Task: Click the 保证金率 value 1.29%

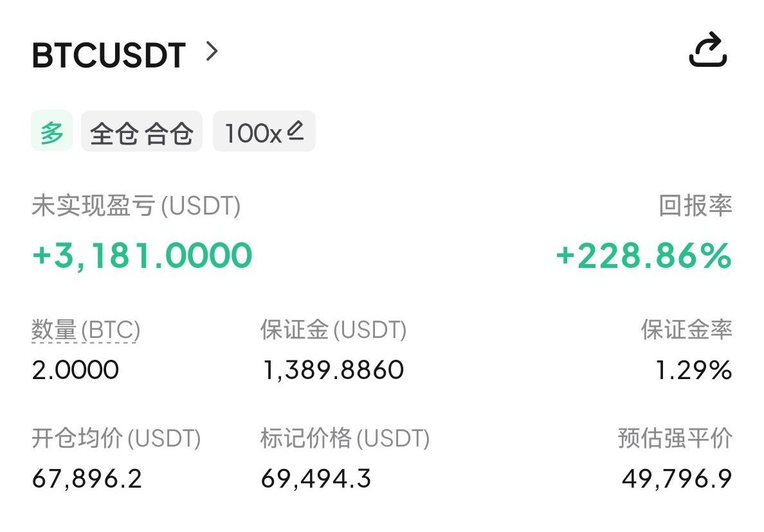Action: pyautogui.click(x=693, y=370)
